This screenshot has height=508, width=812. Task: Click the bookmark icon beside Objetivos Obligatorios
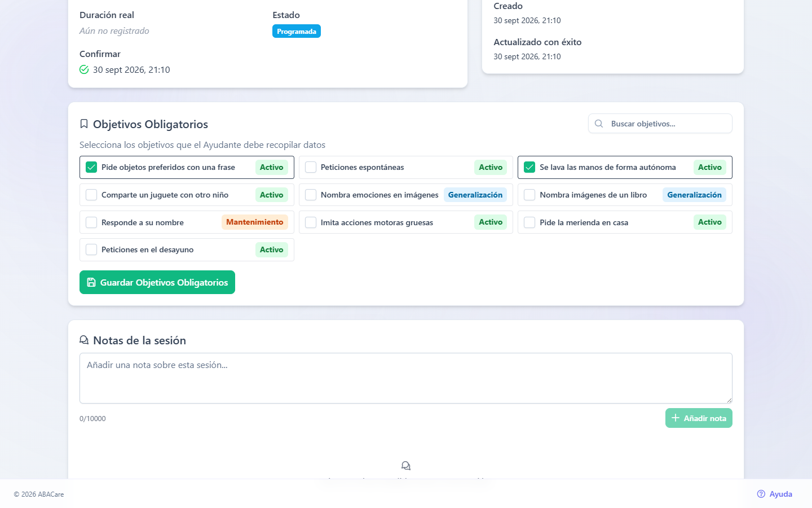(84, 124)
